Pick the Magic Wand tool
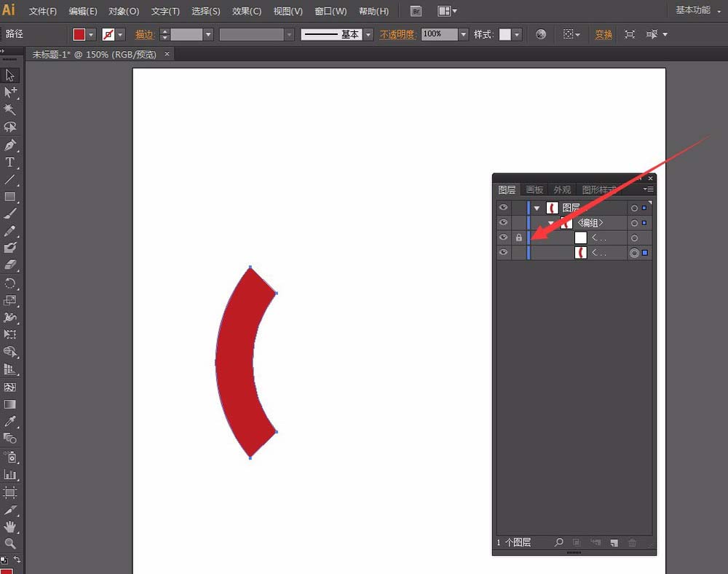Image resolution: width=728 pixels, height=574 pixels. (10, 110)
